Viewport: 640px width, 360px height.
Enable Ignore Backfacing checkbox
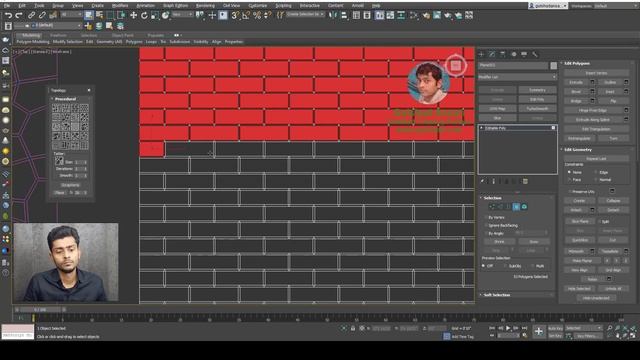[x=486, y=225]
